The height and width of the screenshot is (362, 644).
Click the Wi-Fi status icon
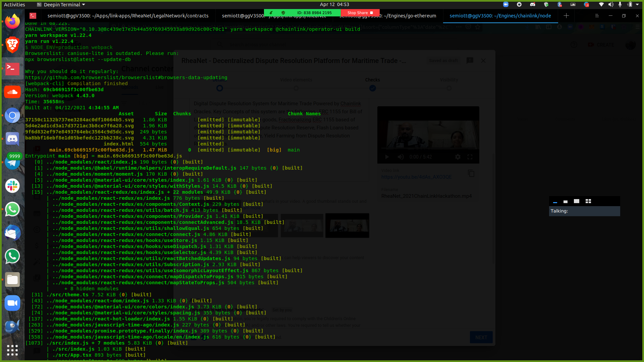pyautogui.click(x=601, y=4)
